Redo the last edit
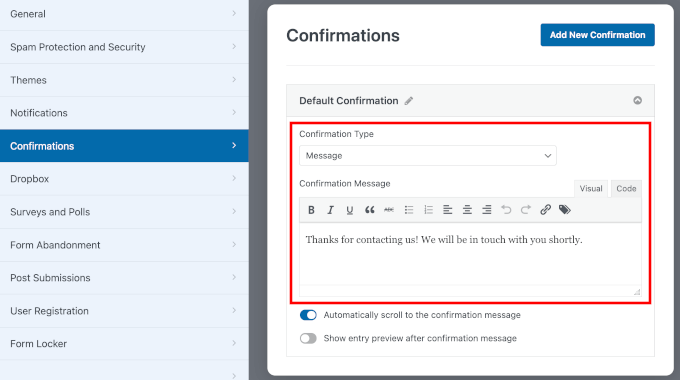Image resolution: width=680 pixels, height=380 pixels. click(x=526, y=210)
